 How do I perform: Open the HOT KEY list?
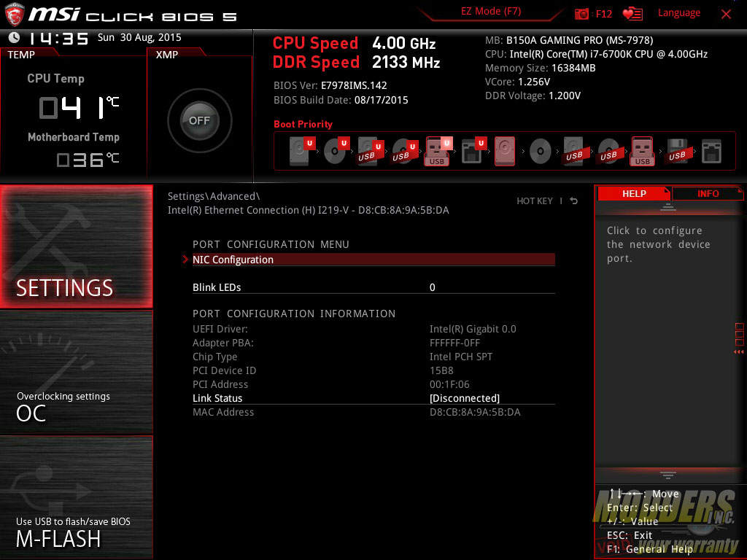pyautogui.click(x=535, y=201)
